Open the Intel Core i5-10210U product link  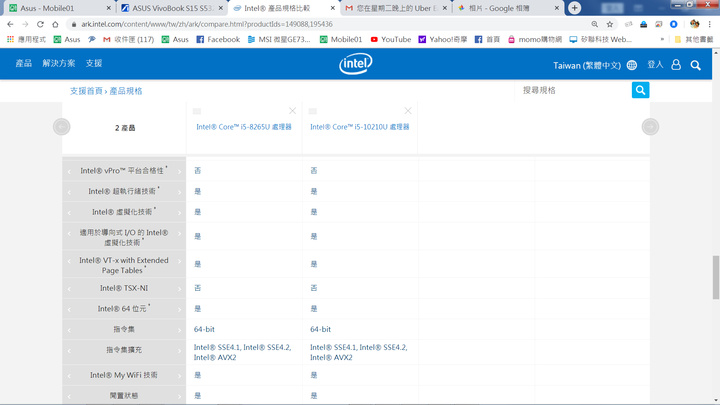(x=360, y=127)
